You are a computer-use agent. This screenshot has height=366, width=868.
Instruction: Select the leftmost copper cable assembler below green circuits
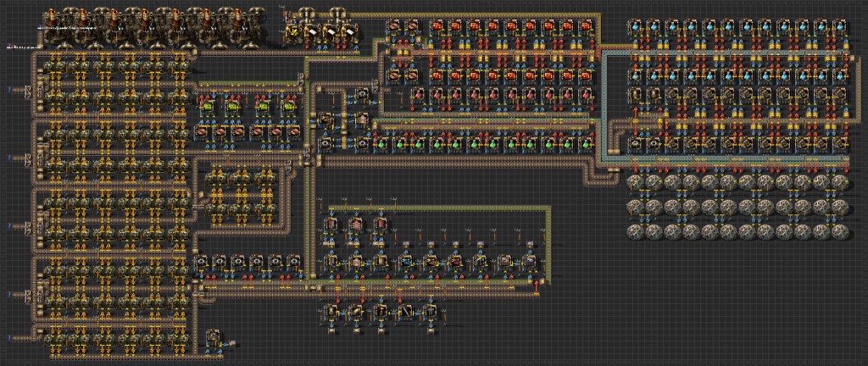(202, 131)
